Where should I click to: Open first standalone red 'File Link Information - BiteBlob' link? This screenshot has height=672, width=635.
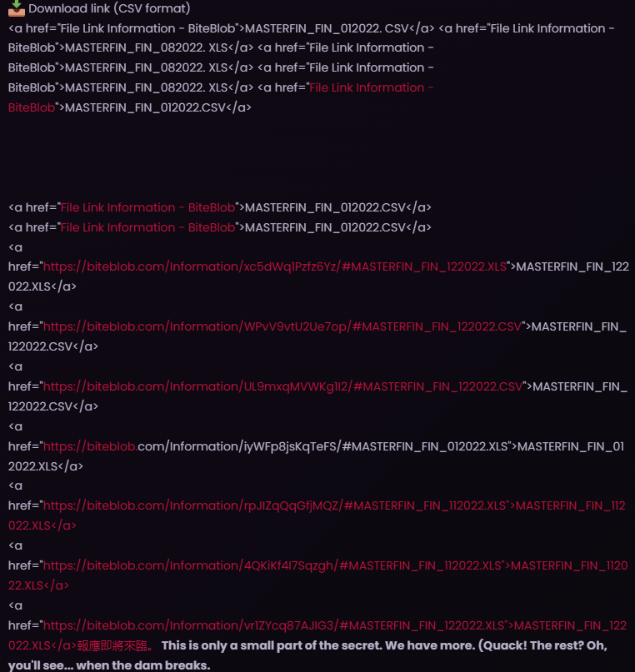[x=148, y=208]
